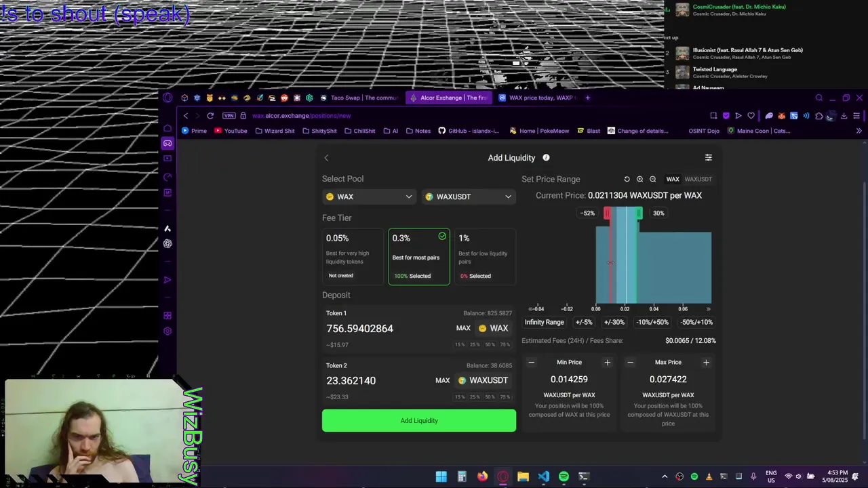Viewport: 868px width, 488px height.
Task: Select the Infinity Range preset
Action: click(544, 322)
